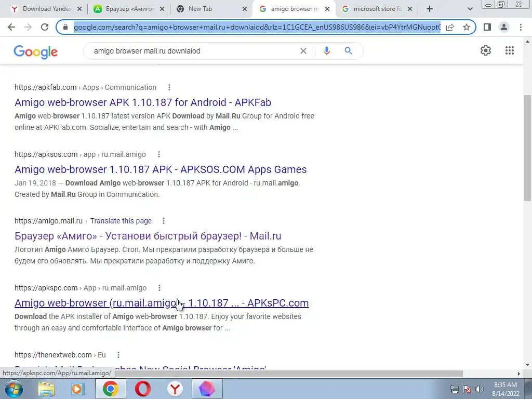Screen dimensions: 532x399
Task: Click Translate this page link
Action: [x=121, y=221]
